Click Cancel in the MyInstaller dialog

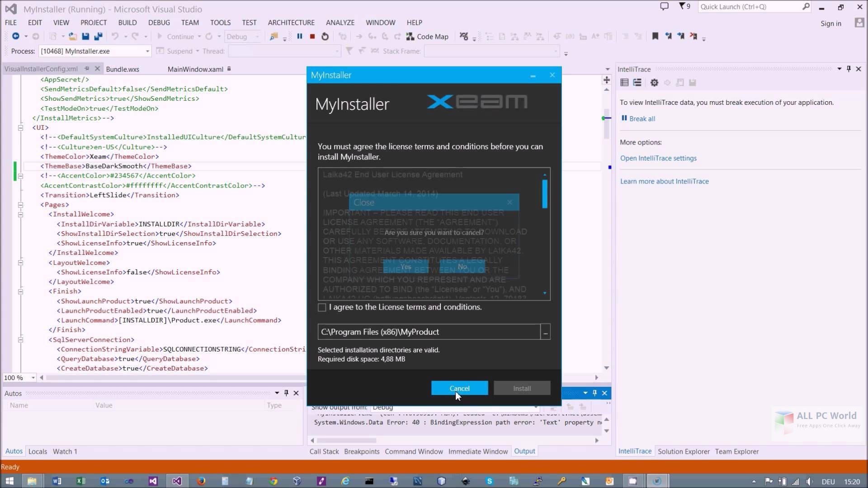(x=459, y=388)
